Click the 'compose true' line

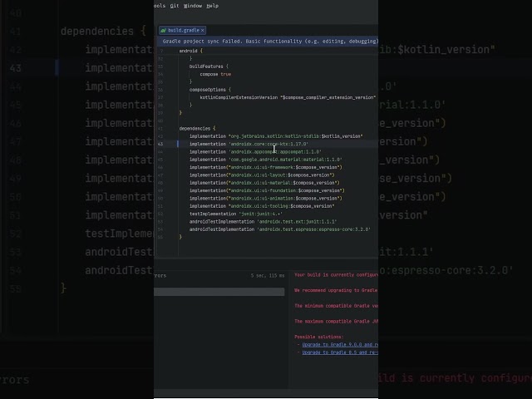coord(215,74)
